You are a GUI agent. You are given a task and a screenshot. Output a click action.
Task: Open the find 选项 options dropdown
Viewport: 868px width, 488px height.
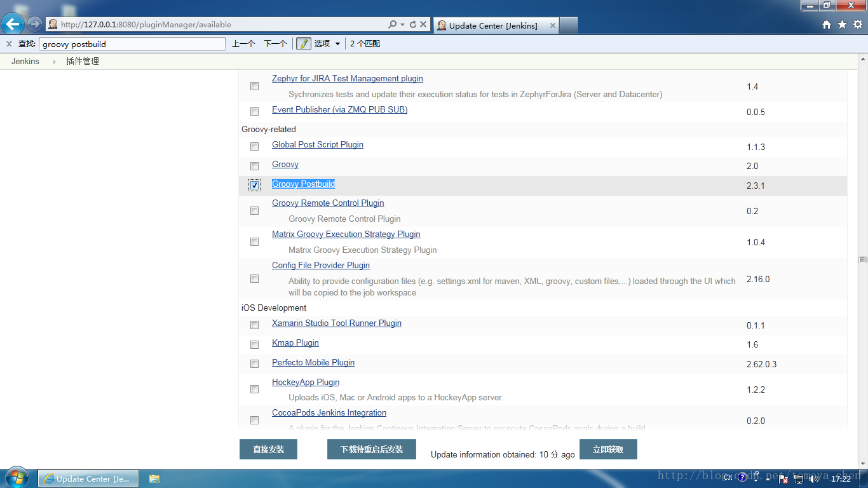point(327,44)
